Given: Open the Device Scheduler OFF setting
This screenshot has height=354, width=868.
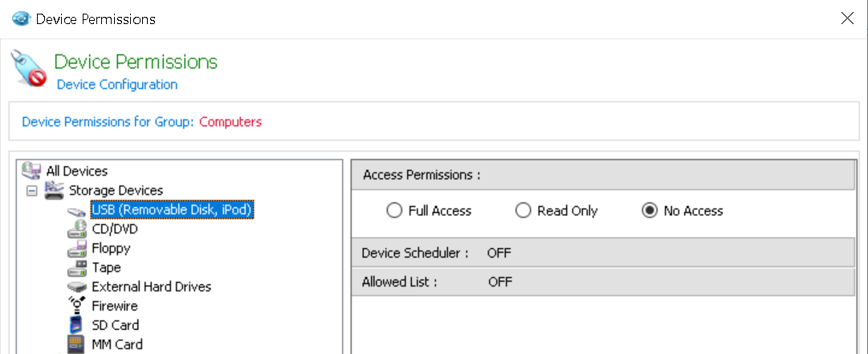Looking at the screenshot, I should point(499,254).
